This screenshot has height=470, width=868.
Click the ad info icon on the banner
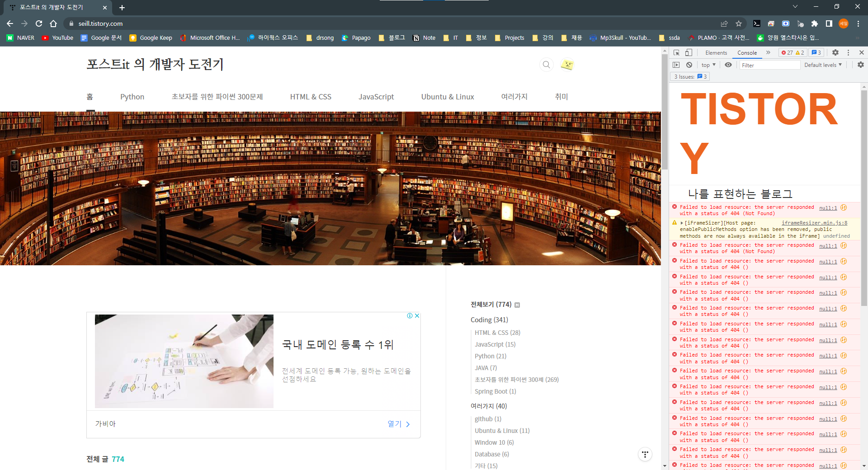pyautogui.click(x=410, y=316)
